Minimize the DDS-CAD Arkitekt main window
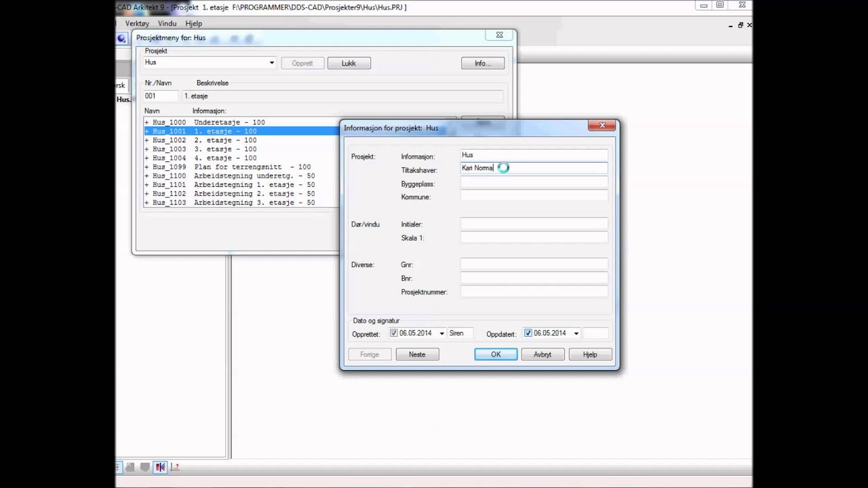 pyautogui.click(x=704, y=5)
